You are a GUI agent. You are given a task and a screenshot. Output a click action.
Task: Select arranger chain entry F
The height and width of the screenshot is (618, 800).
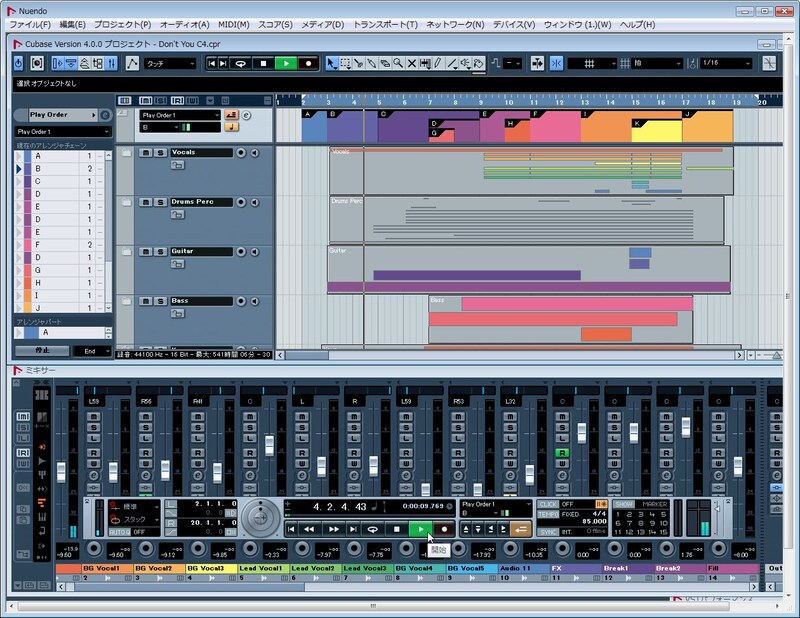click(x=38, y=244)
